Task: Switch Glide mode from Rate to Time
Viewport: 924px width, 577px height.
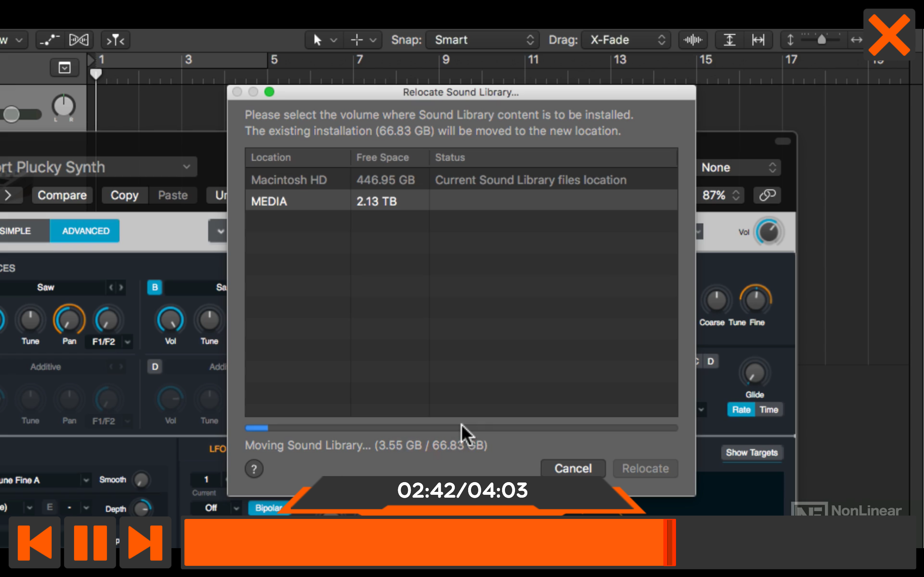Action: point(769,409)
